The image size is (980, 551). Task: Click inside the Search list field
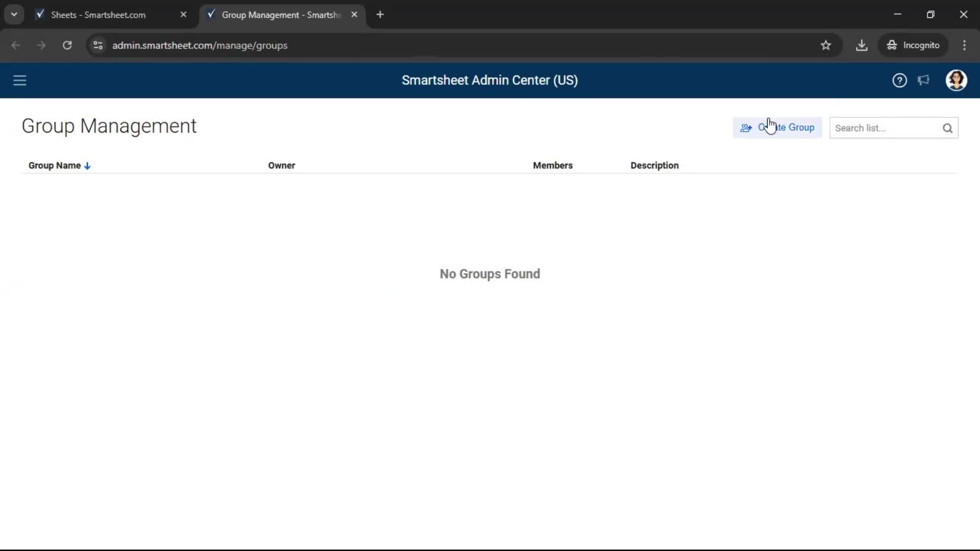[x=883, y=128]
